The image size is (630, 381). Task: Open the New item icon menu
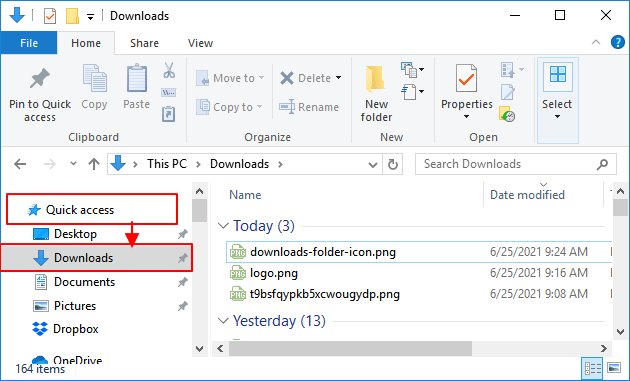click(x=413, y=70)
